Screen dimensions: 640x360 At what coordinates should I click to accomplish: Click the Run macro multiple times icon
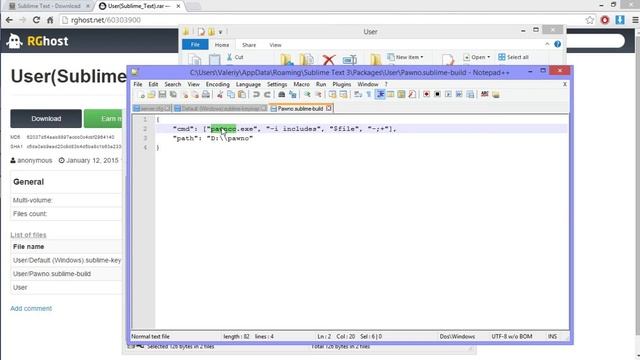[x=459, y=95]
